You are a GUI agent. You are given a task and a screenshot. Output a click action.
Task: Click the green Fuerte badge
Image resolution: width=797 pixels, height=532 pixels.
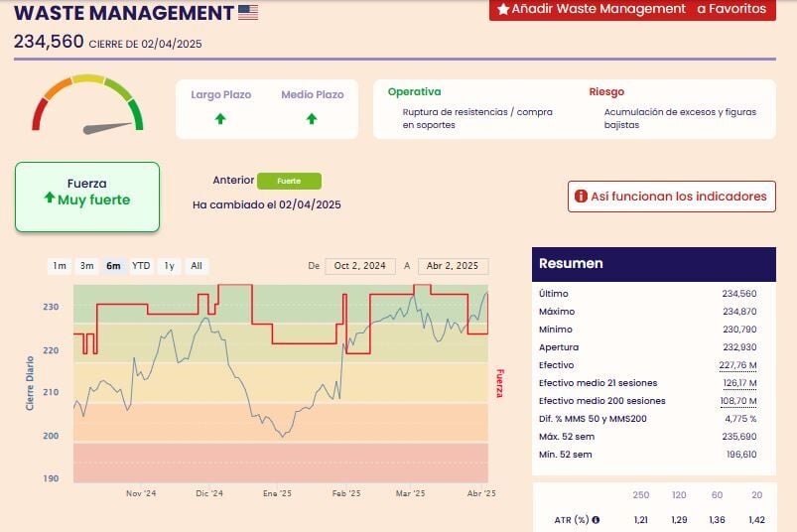point(289,181)
